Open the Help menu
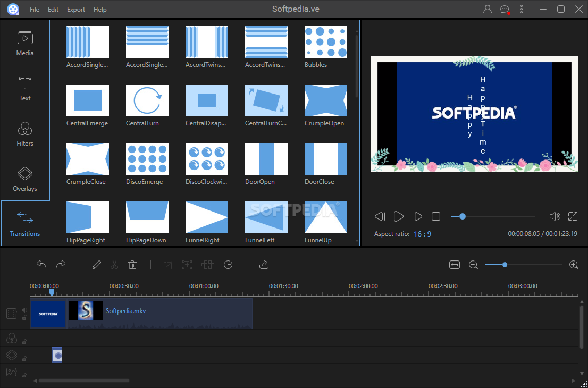This screenshot has width=588, height=388. coord(100,10)
